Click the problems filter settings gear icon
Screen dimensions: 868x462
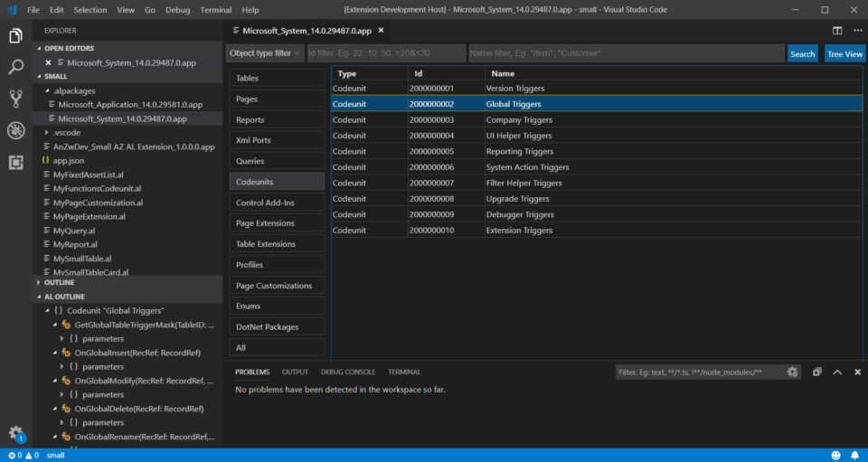[x=792, y=372]
